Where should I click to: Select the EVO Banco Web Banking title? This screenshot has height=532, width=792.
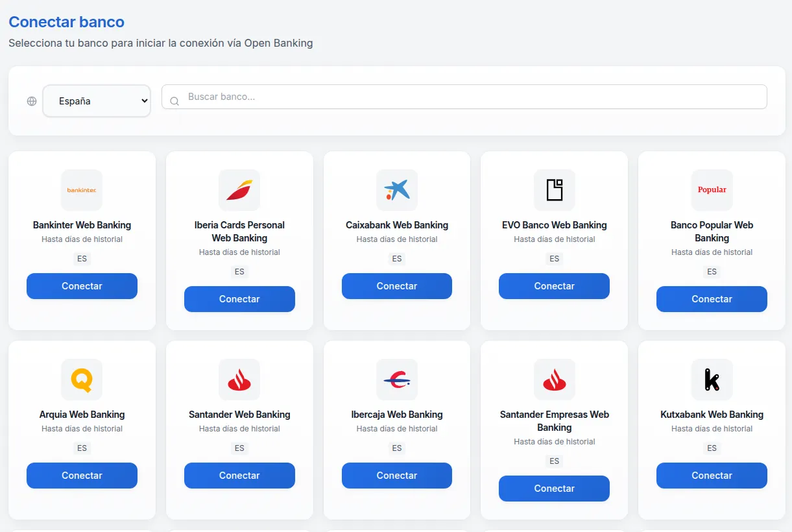coord(555,225)
